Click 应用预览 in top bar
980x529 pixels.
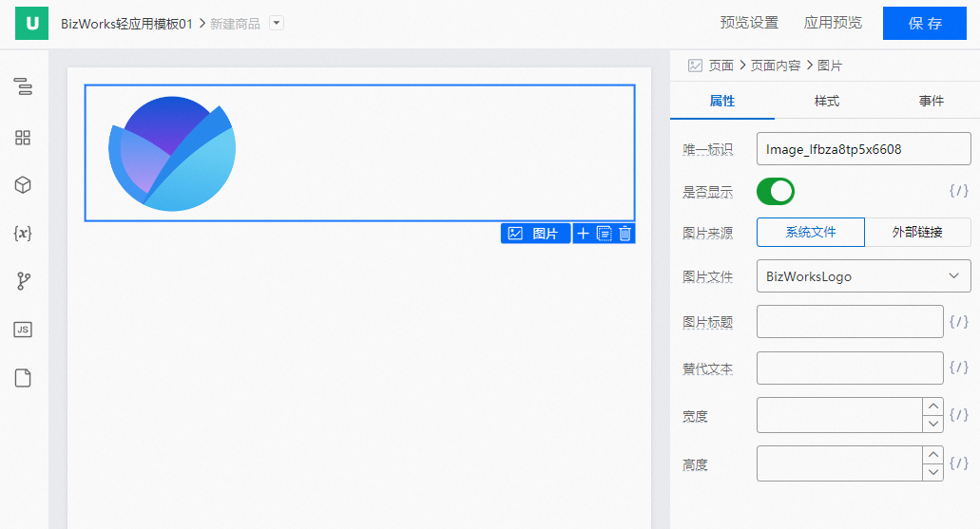coord(833,23)
